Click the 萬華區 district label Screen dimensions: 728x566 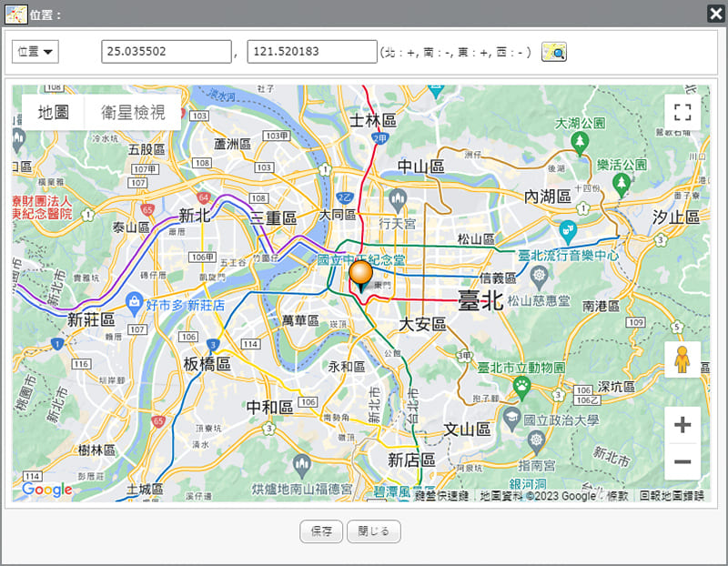(300, 320)
